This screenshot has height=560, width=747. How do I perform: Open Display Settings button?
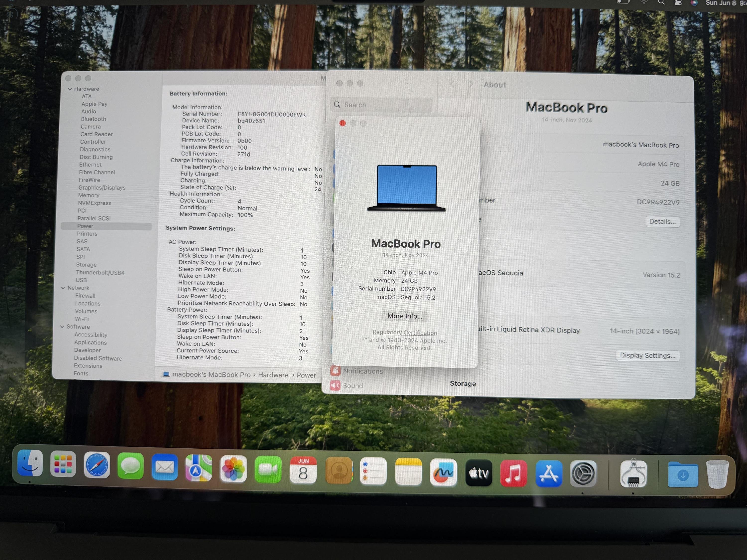(648, 355)
